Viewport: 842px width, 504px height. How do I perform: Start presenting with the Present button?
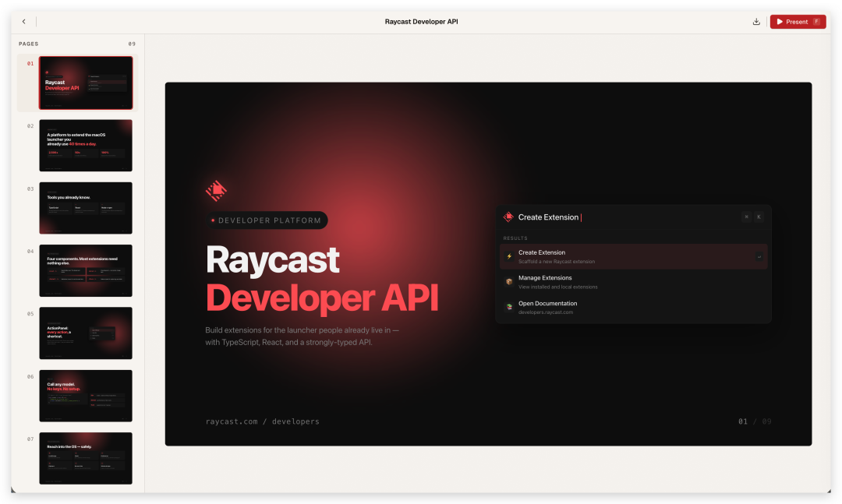coord(798,22)
